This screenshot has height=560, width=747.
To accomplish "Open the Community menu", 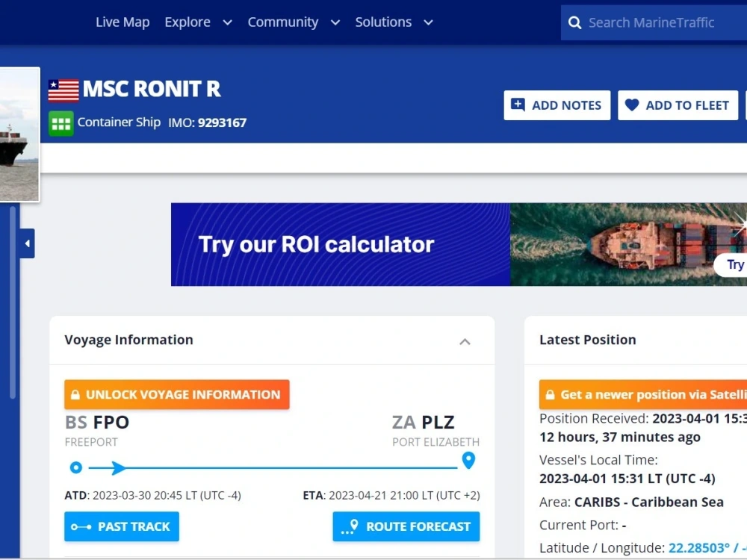I will [282, 22].
